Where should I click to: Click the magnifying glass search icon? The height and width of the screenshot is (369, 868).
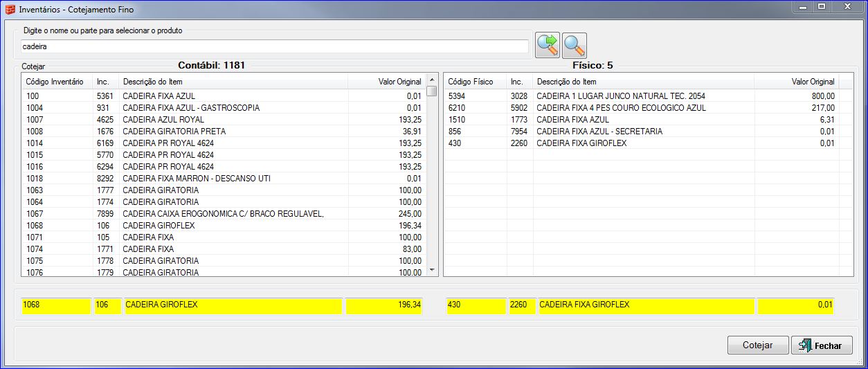pos(575,46)
